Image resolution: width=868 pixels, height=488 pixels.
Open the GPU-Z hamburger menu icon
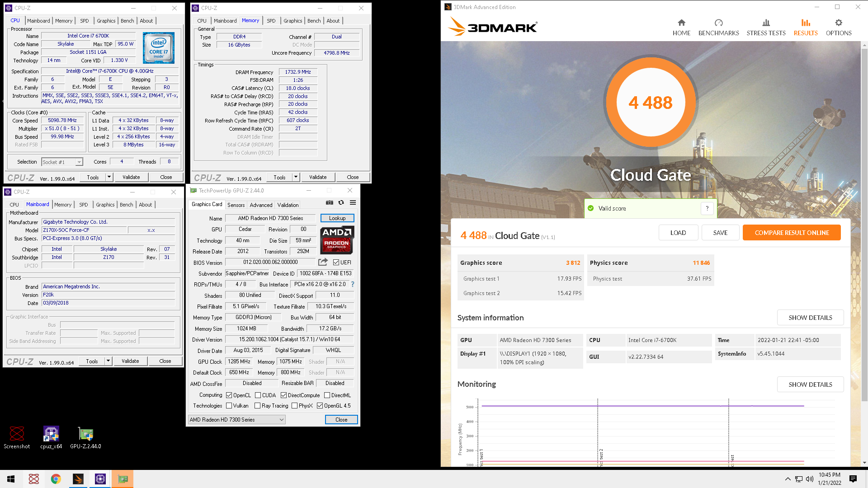[x=353, y=202]
